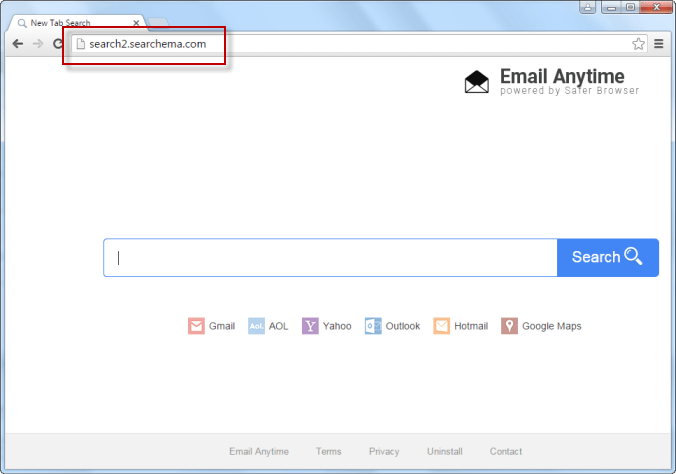Open the Chrome hamburger menu
Viewport: 676px width, 474px height.
659,44
